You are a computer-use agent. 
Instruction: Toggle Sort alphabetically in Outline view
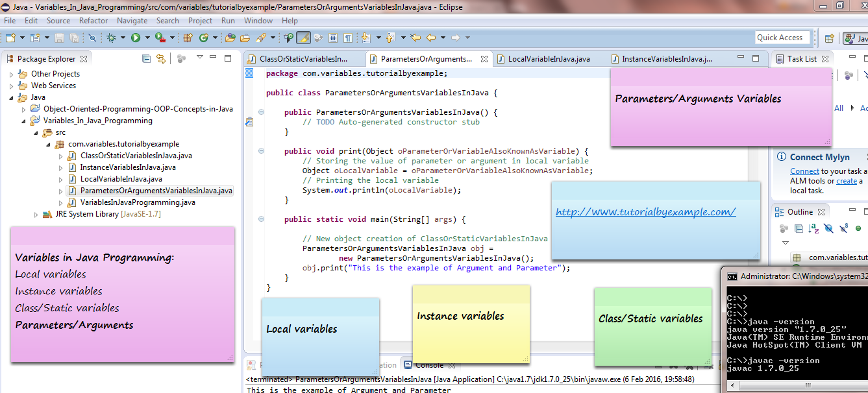click(813, 228)
